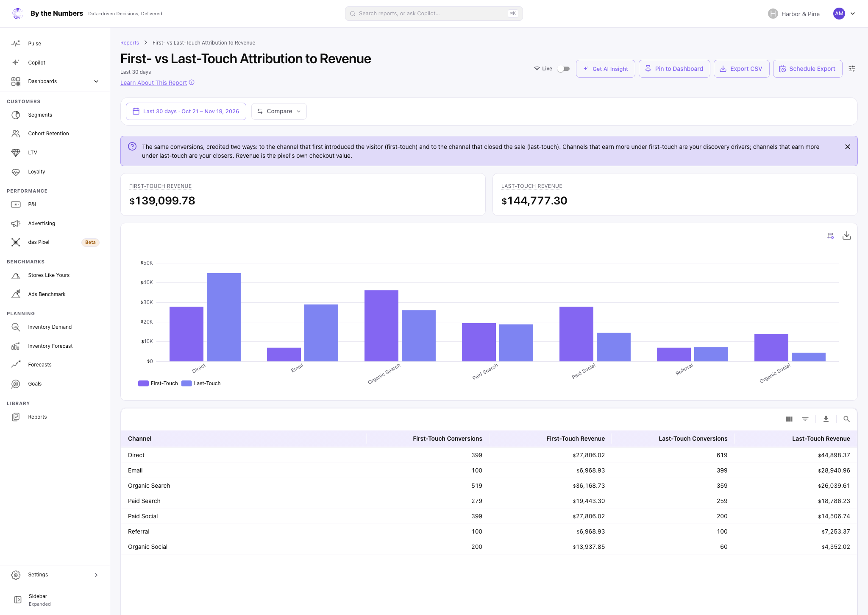Open Copilot sparkle icon in sidebar

click(16, 62)
